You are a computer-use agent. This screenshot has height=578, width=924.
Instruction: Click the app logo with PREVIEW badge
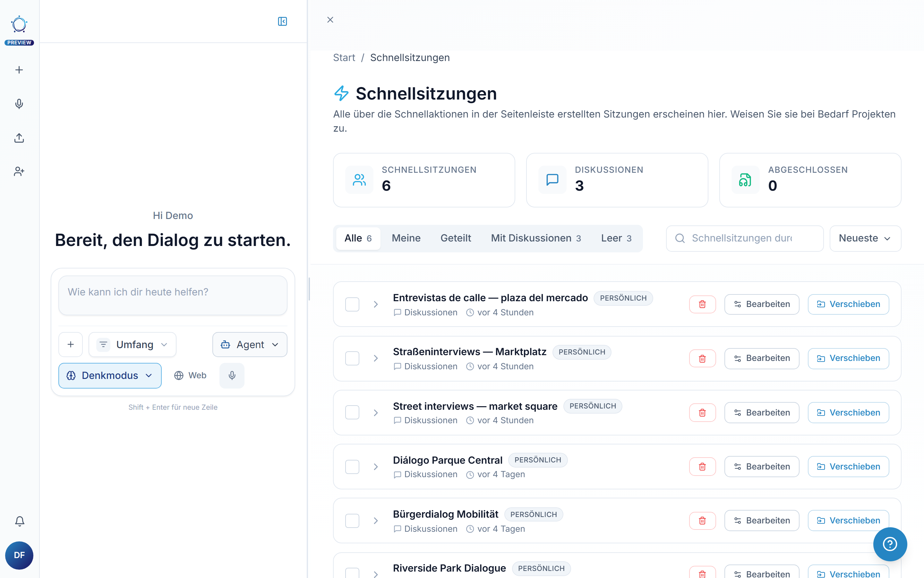[x=19, y=31]
